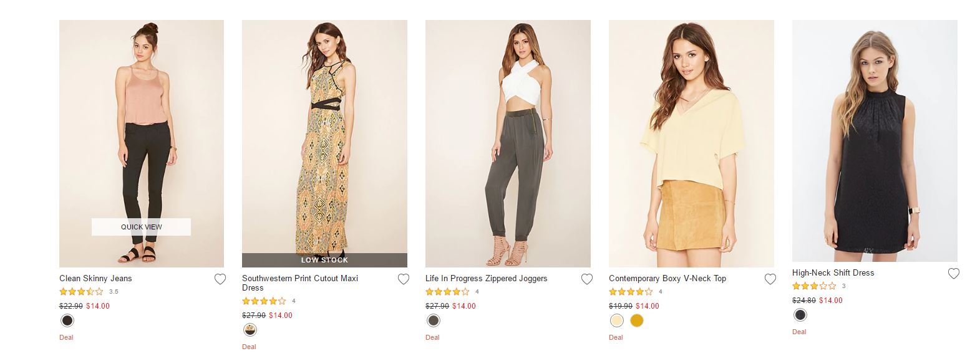Heart the High-Neck Shift Dress
Image resolution: width=980 pixels, height=361 pixels.
pyautogui.click(x=954, y=274)
